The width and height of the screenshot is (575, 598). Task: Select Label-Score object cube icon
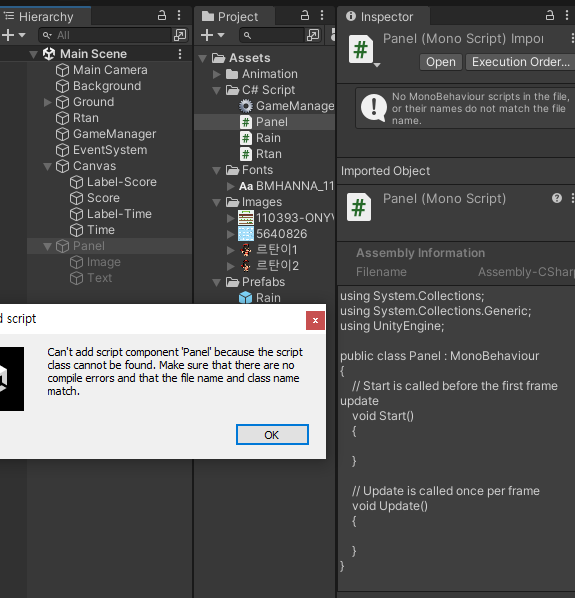tap(76, 182)
